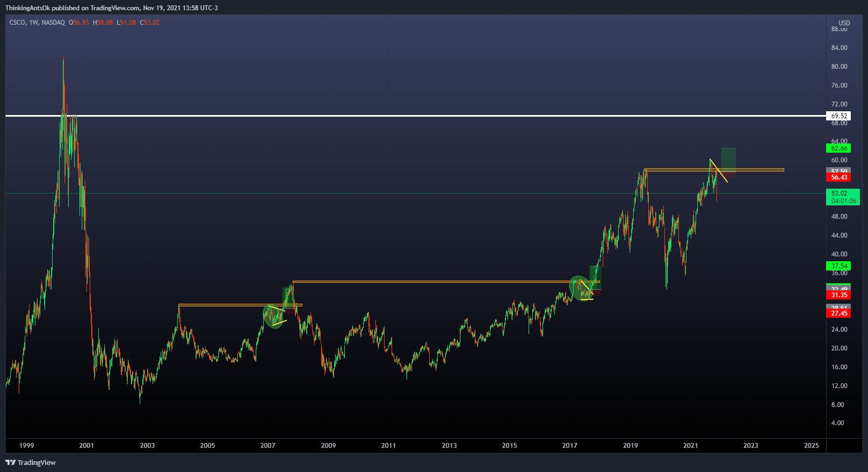
Task: Click the 84.00 price axis label
Action: [x=839, y=48]
